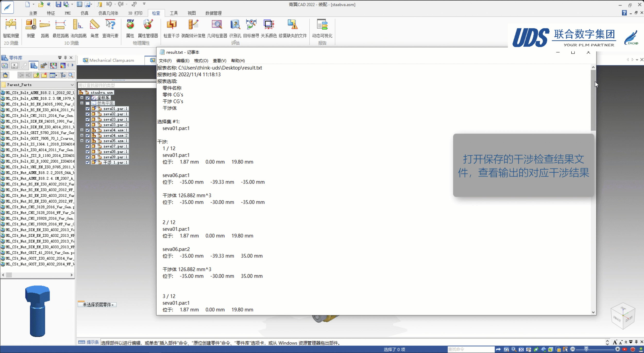Select ML_CSt_Bolt_GOST_7805_70_1_Coarse part

[x=38, y=138]
